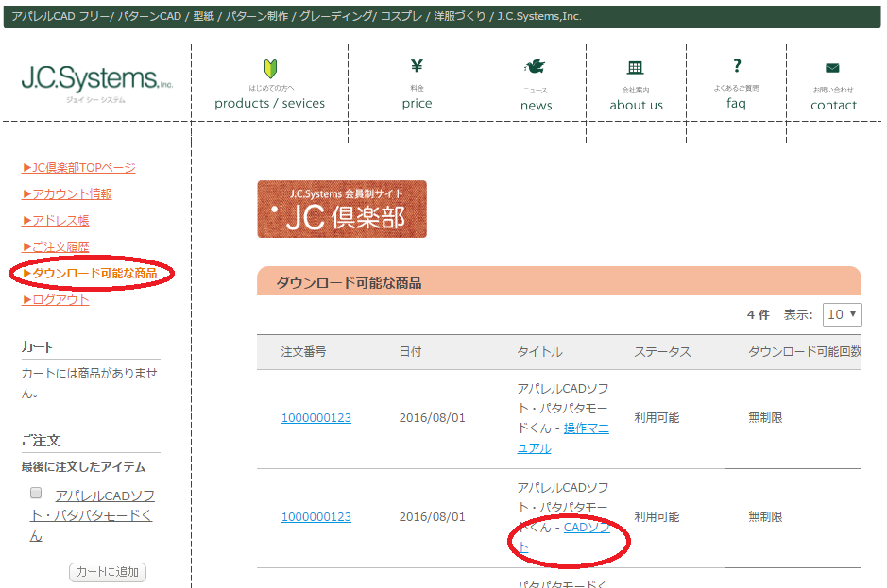Open JC倶楽部TOPページ link

coord(78,167)
